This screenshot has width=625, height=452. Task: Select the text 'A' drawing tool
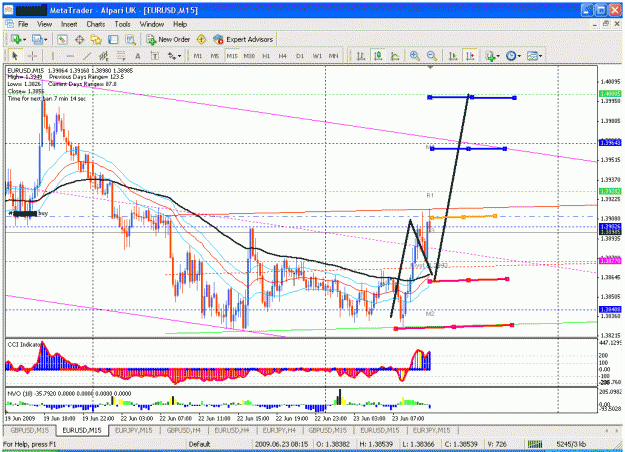[138, 56]
